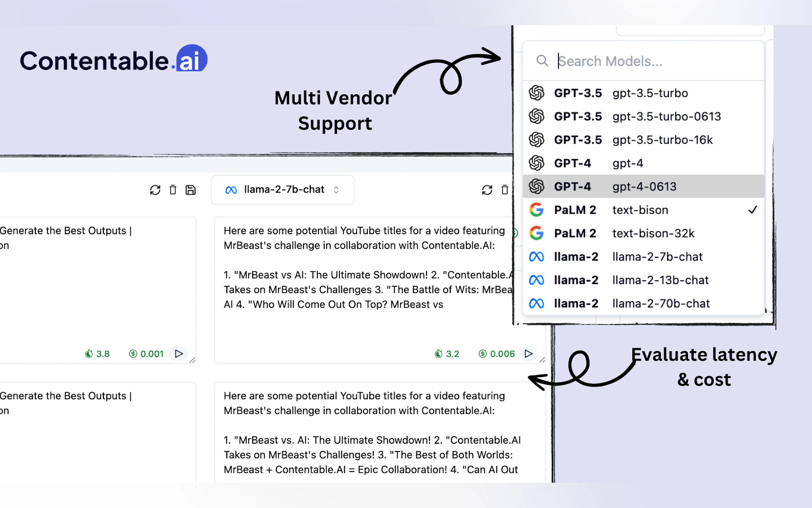Click the dollar icon next to 0.006

(x=482, y=353)
